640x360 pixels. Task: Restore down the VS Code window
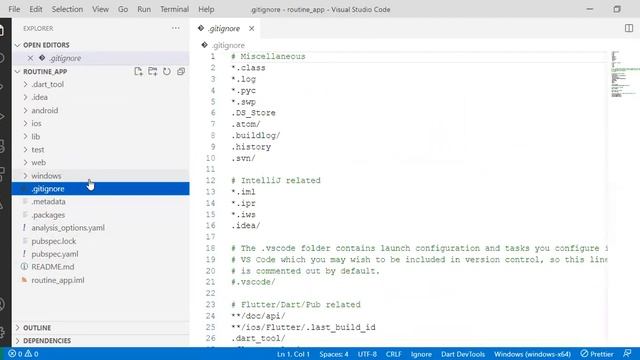pyautogui.click(x=617, y=9)
